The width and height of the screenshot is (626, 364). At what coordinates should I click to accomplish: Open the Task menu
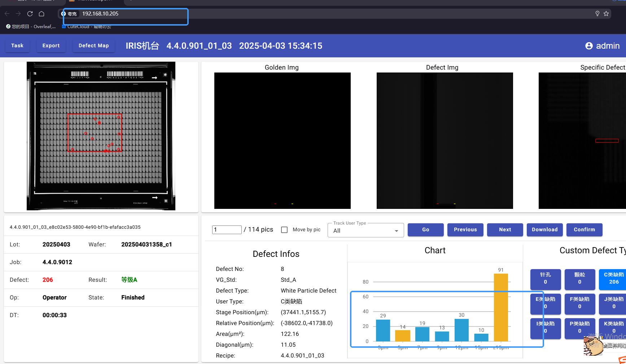coord(17,46)
